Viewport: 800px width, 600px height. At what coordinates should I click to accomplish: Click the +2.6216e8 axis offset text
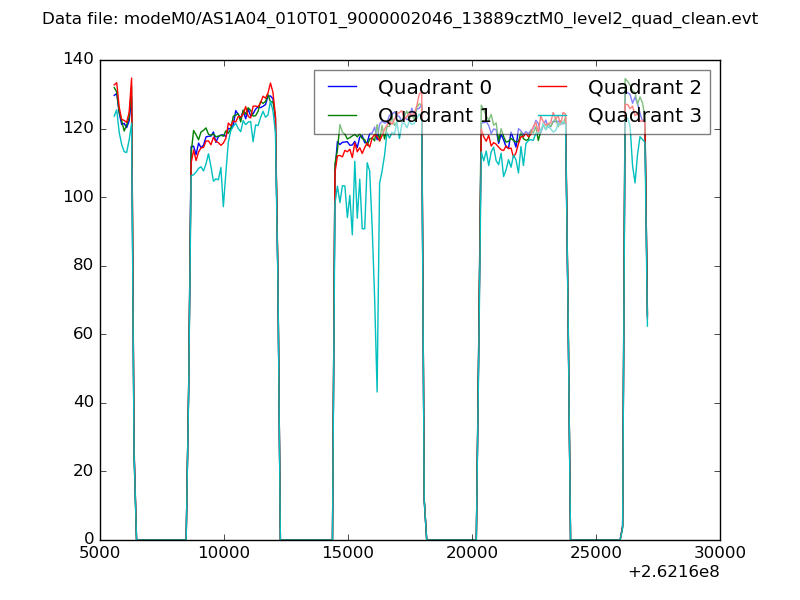click(673, 573)
